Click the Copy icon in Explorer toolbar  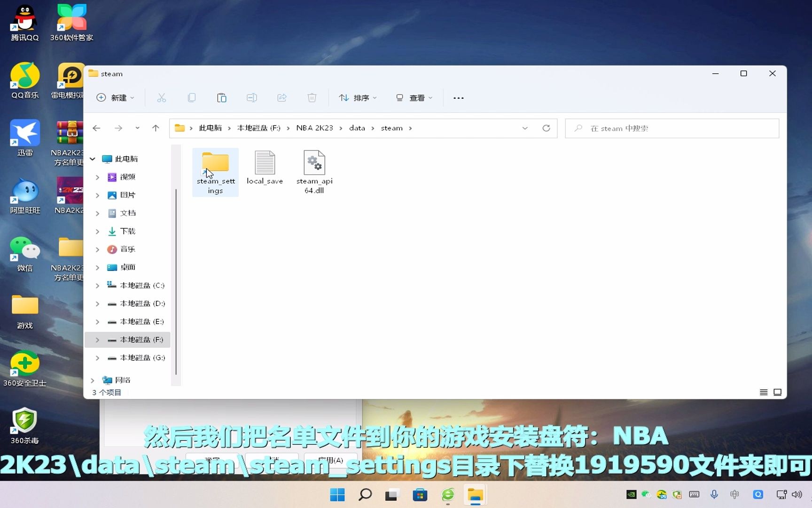[191, 98]
